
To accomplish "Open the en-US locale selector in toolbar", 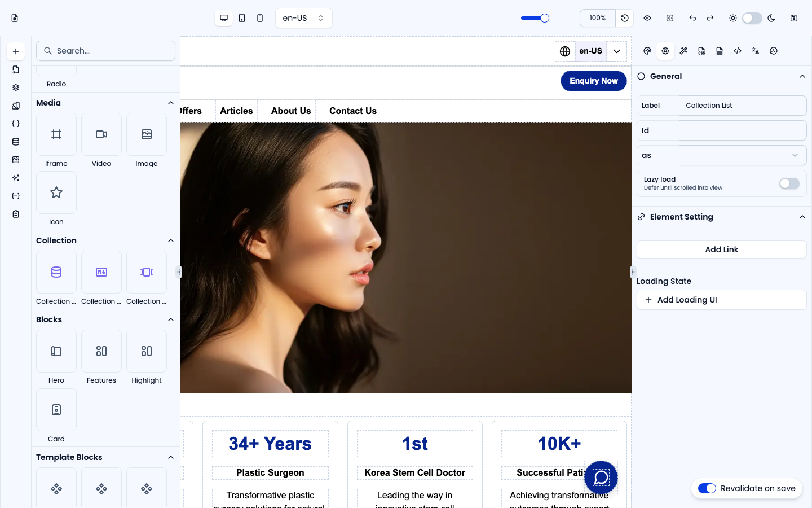I will (x=304, y=18).
